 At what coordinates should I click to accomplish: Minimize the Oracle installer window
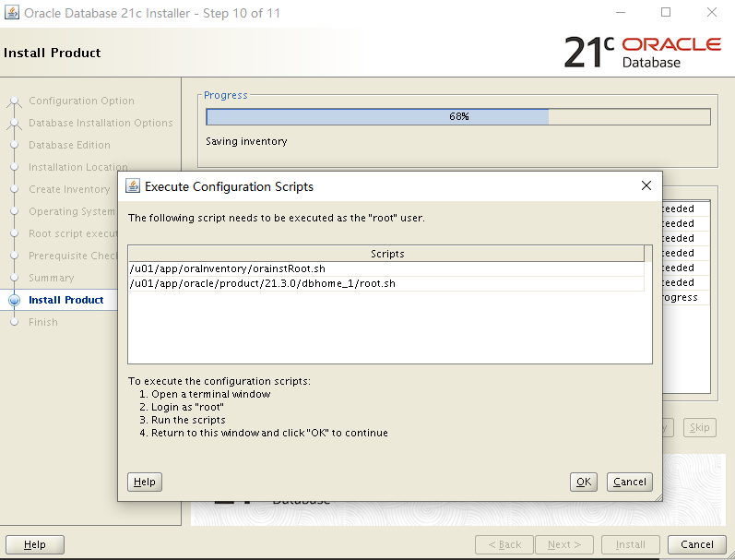pos(621,12)
